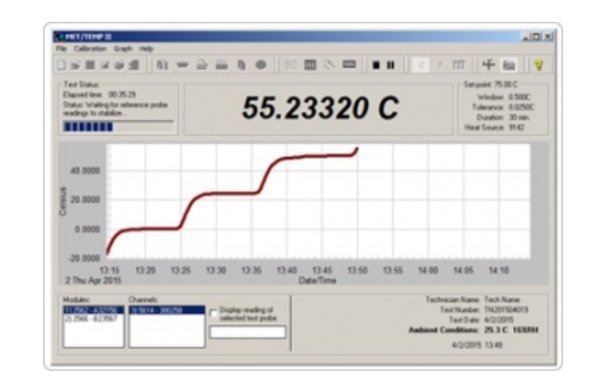Viewport: 600px width, 390px height.
Task: Click the fan-shaped cross toolbar icon
Action: (x=489, y=65)
